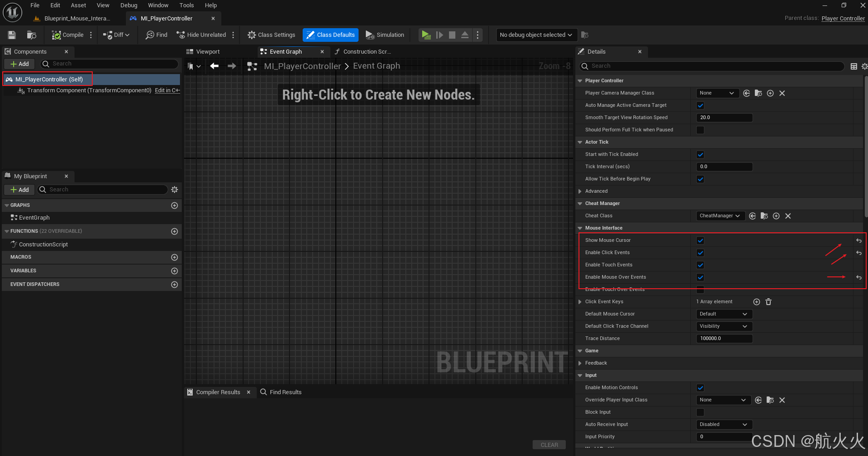Compile the blueprint

68,35
